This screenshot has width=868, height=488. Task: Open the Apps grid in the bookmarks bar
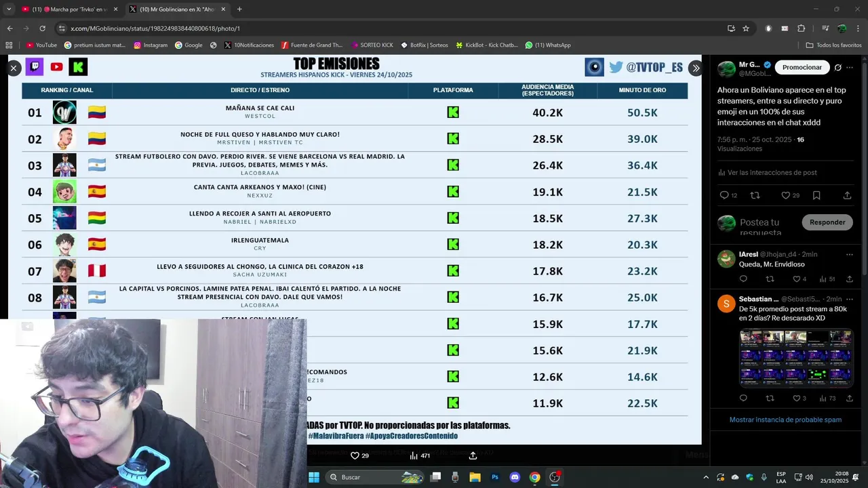(x=9, y=45)
